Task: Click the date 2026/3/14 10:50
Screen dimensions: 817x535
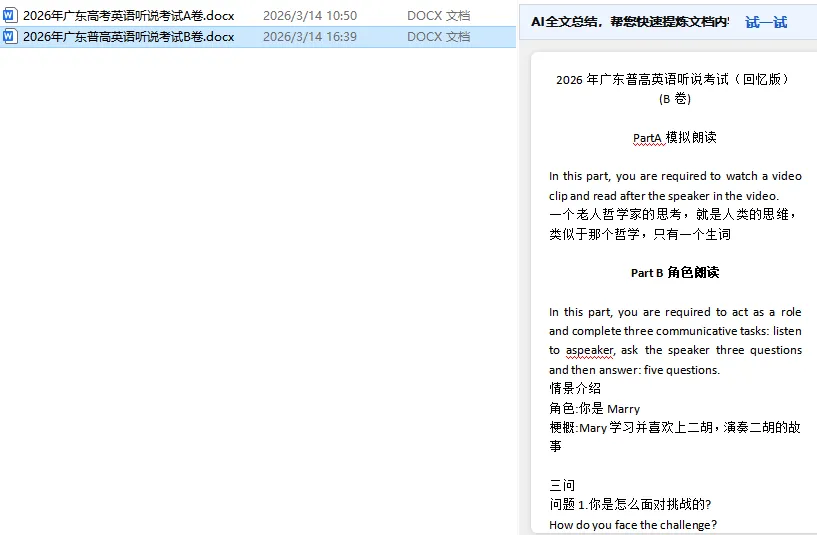Action: (310, 16)
